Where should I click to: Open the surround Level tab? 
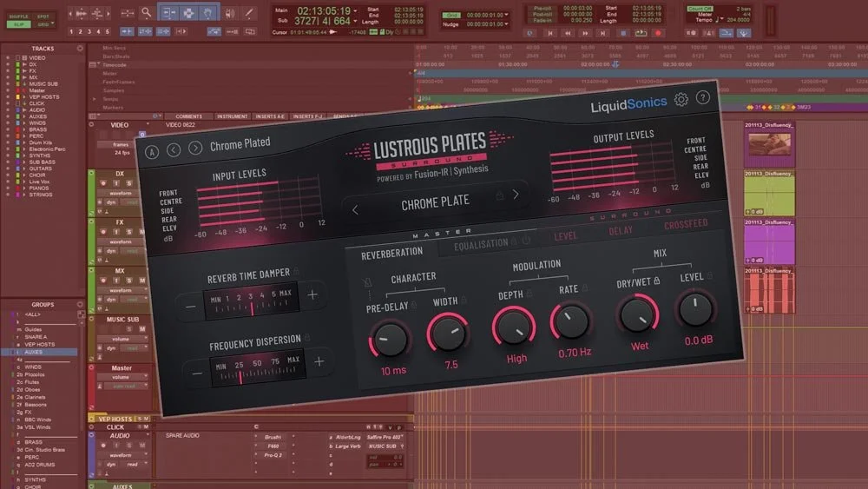pos(565,236)
